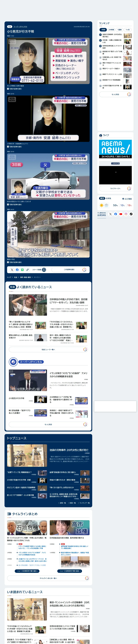The height and width of the screenshot is (644, 138).
Task: Open ニュースを時系列で振り返る under 石油危機
Action: point(27,571)
